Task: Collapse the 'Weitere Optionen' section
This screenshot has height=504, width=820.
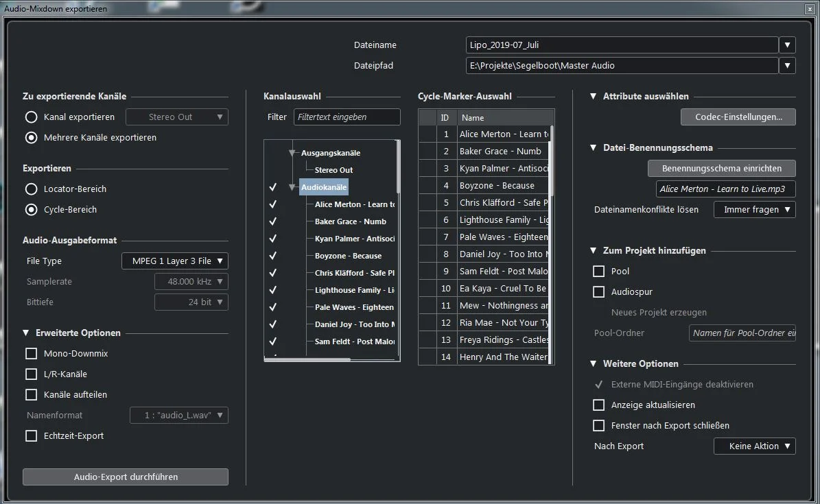Action: [x=593, y=364]
